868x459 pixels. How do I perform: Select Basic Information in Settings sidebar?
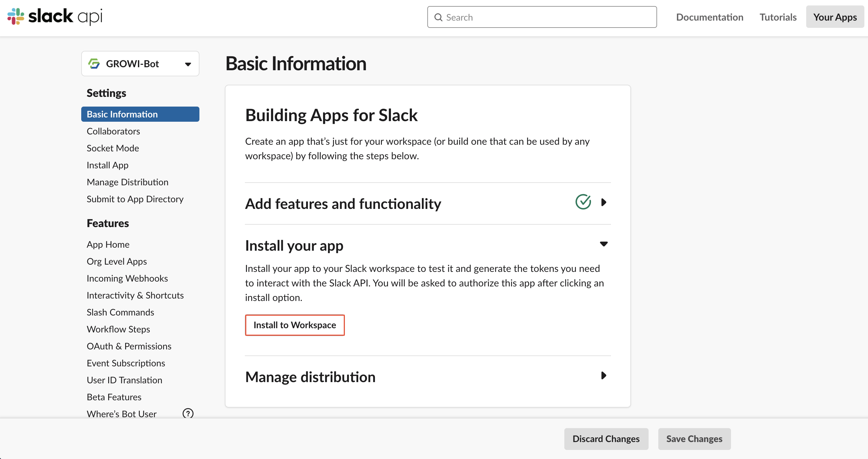pyautogui.click(x=140, y=114)
